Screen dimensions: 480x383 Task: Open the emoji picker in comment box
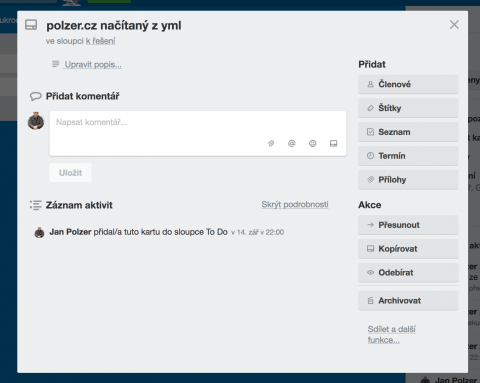point(312,143)
